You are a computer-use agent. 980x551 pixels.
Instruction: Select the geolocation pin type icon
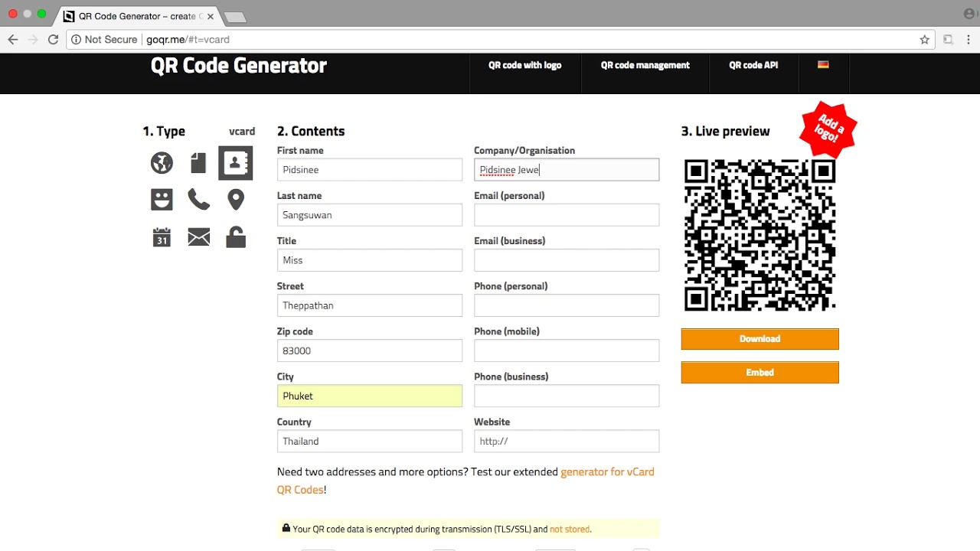pos(236,200)
